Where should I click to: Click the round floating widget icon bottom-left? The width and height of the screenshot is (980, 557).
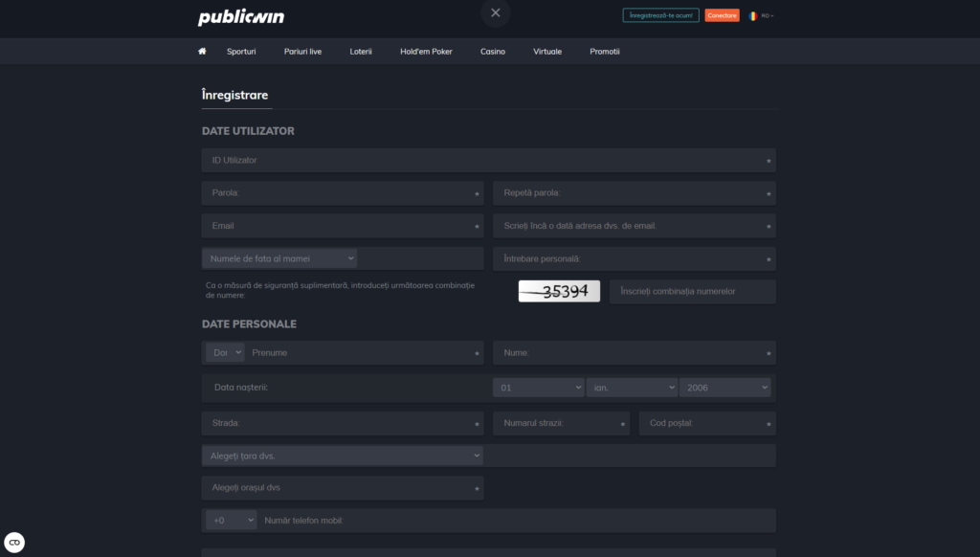point(14,543)
